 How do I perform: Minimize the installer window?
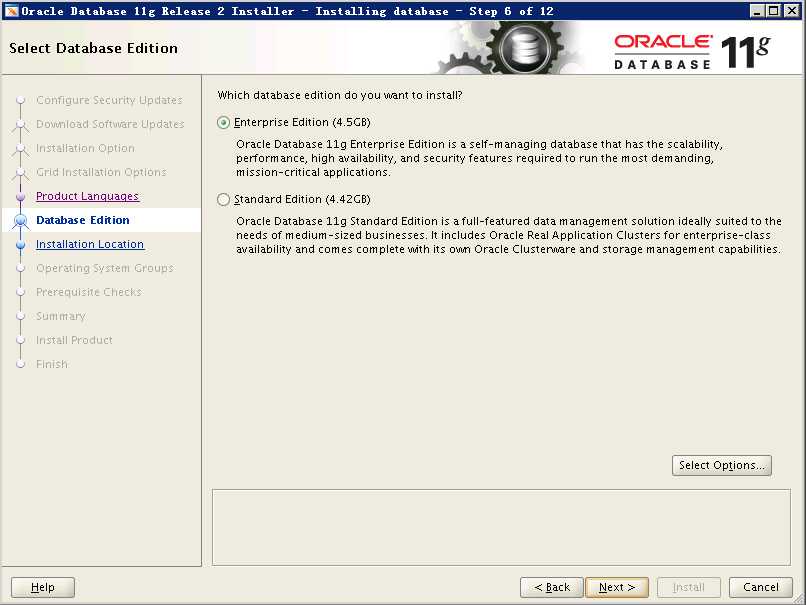[757, 11]
